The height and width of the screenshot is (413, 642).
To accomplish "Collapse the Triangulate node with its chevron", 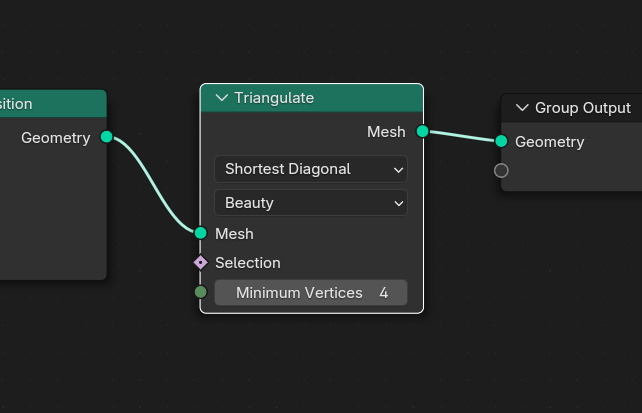I will [222, 98].
